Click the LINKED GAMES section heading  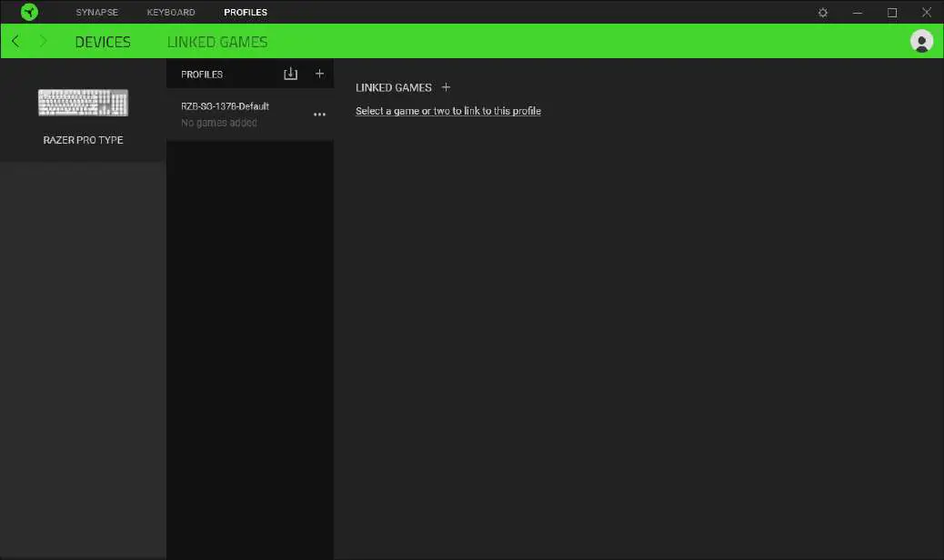point(394,87)
